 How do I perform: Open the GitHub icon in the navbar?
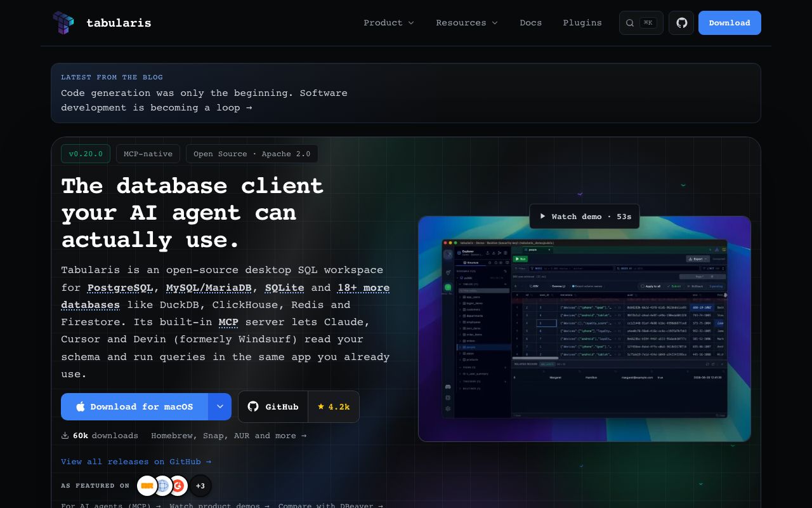tap(681, 23)
